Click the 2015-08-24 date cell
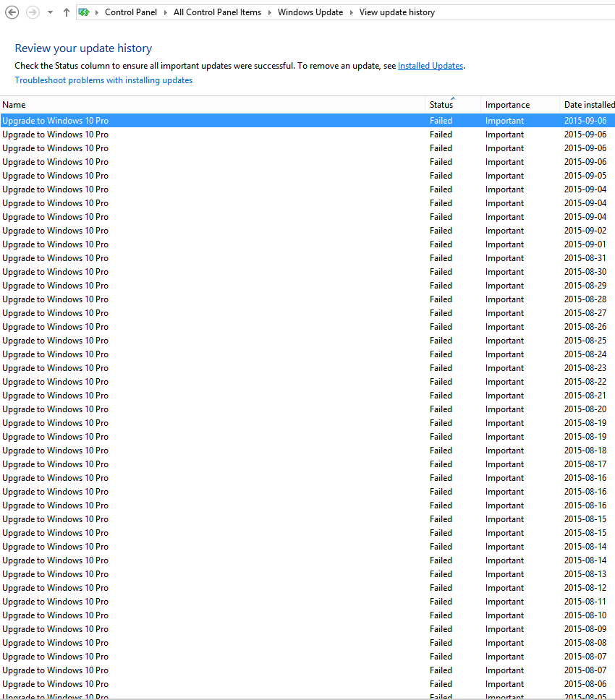 585,354
